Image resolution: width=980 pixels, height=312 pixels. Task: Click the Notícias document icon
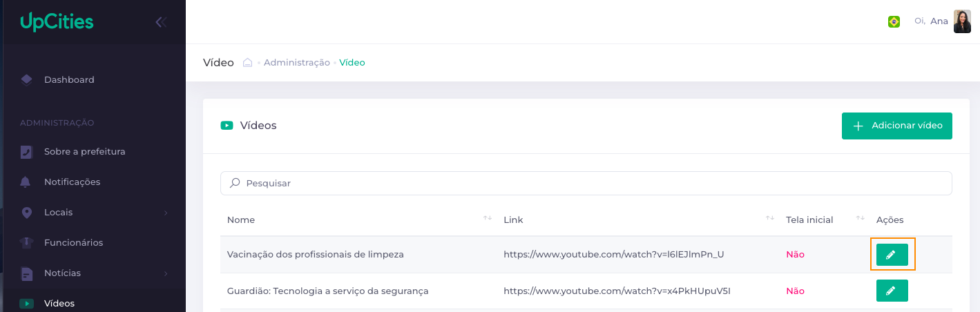pos(26,273)
